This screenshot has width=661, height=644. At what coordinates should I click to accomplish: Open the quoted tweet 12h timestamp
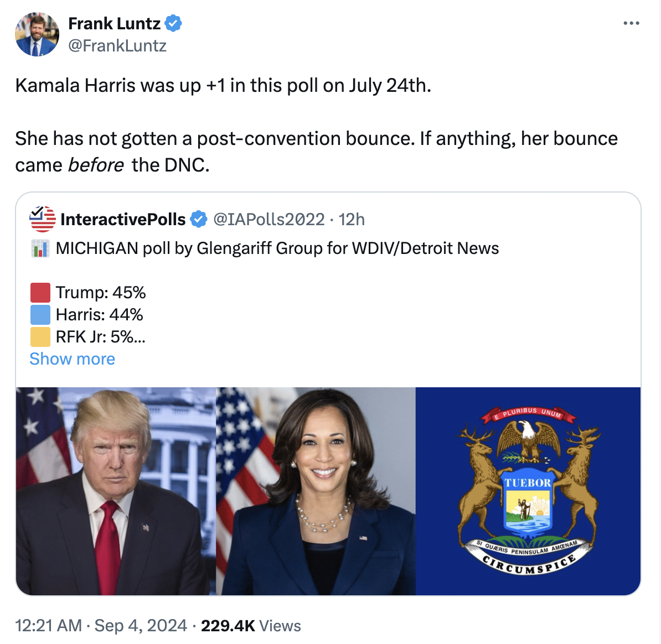352,220
